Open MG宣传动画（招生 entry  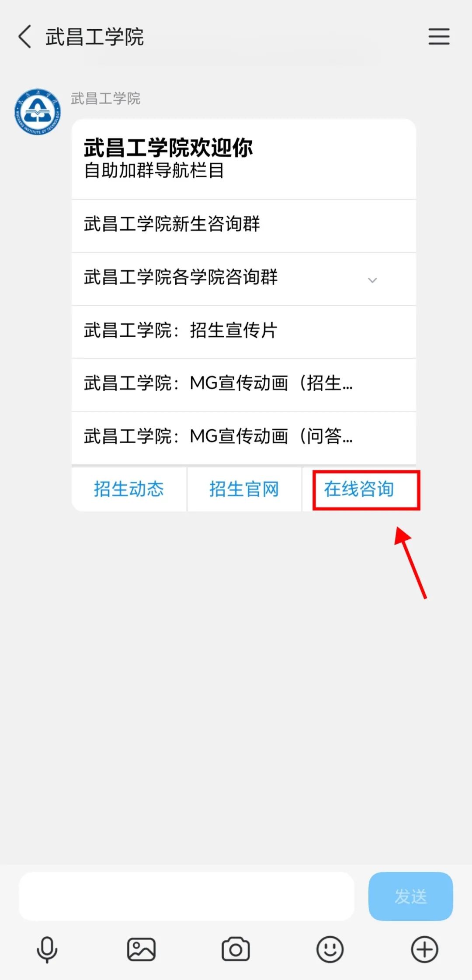coord(244,385)
